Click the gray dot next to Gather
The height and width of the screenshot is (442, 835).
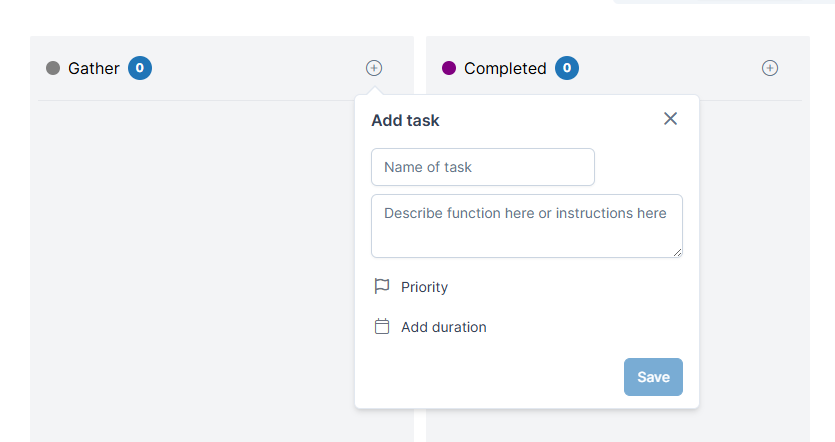(x=53, y=68)
